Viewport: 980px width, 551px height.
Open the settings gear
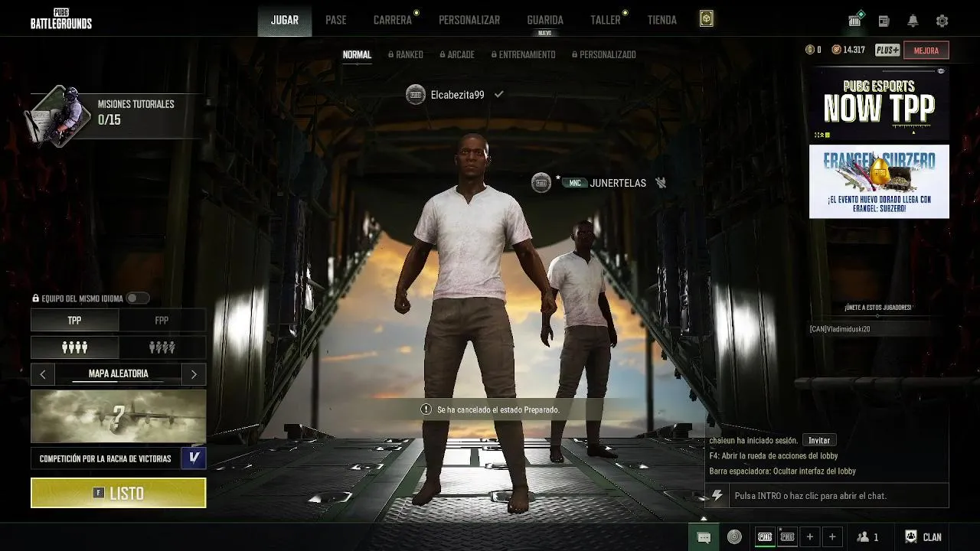tap(942, 21)
